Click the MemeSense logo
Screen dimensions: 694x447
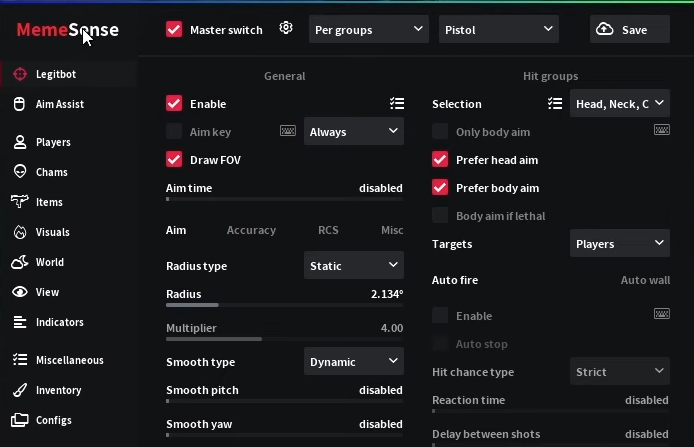(x=67, y=30)
